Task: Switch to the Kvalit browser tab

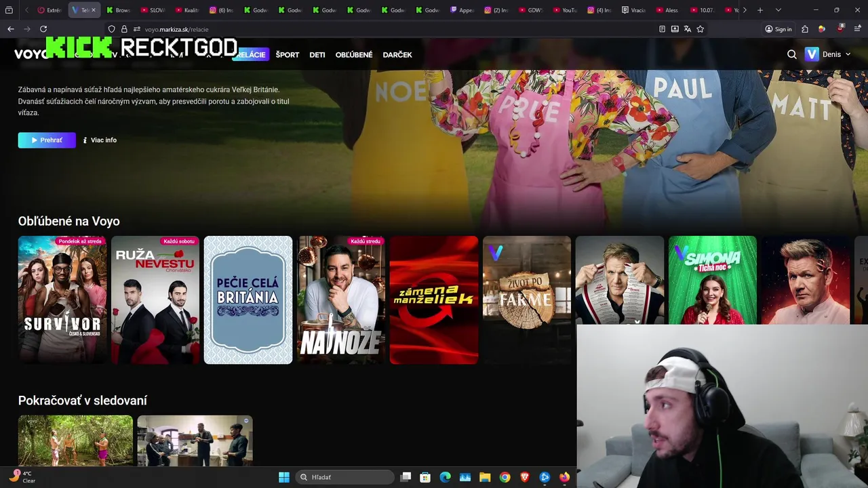Action: coord(187,10)
